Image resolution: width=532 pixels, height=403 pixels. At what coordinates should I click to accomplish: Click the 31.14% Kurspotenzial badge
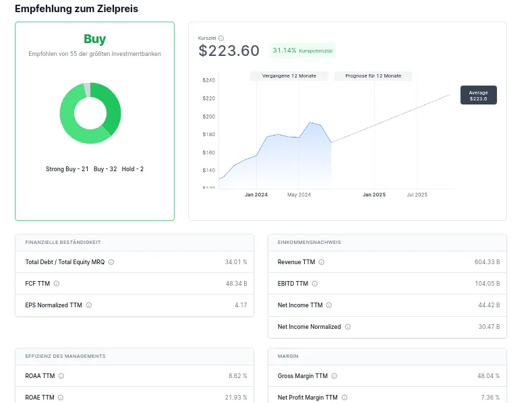(x=303, y=51)
